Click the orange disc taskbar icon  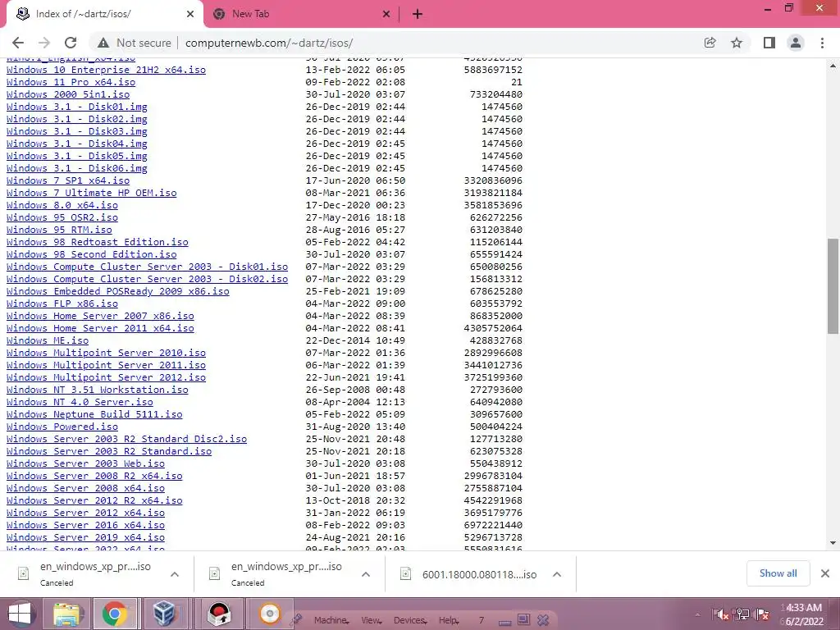(270, 614)
